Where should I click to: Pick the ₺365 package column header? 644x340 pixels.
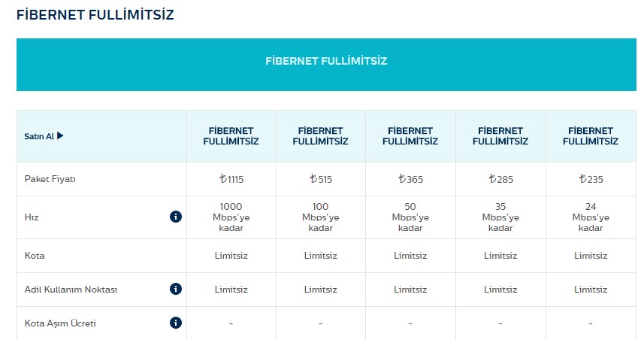(410, 136)
